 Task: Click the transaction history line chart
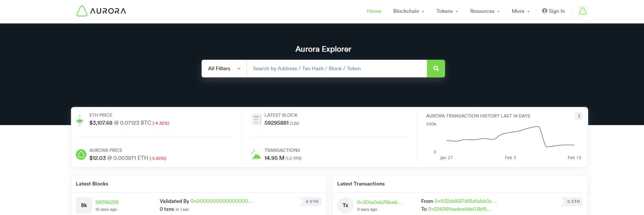click(510, 137)
